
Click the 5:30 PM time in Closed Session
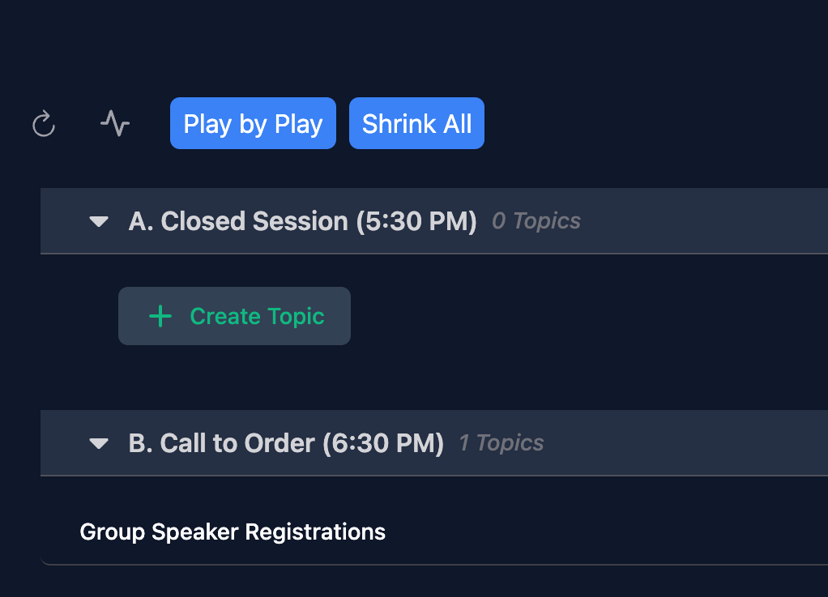[x=416, y=221]
